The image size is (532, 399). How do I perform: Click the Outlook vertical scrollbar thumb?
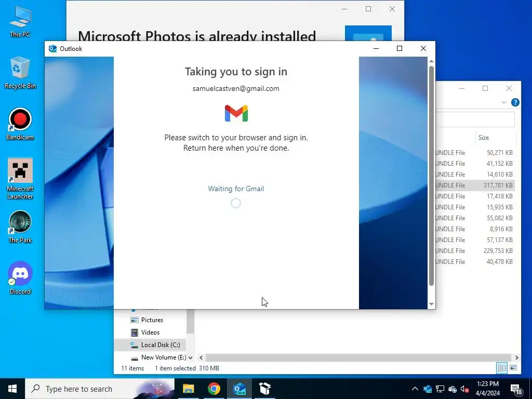click(x=432, y=176)
